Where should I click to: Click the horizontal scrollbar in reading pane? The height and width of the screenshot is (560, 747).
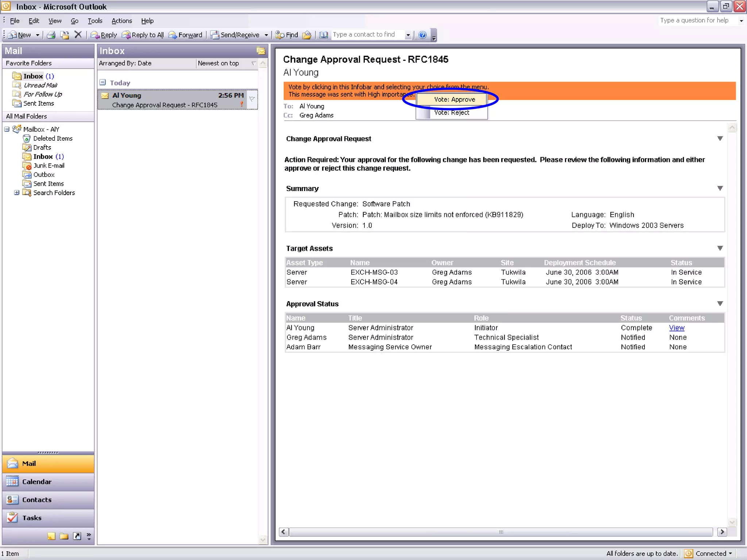coord(500,532)
